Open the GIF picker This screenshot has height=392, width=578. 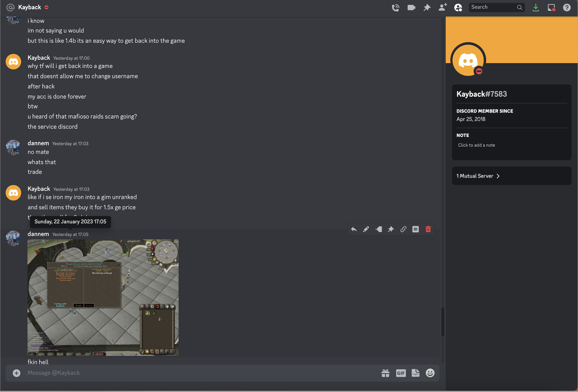401,373
